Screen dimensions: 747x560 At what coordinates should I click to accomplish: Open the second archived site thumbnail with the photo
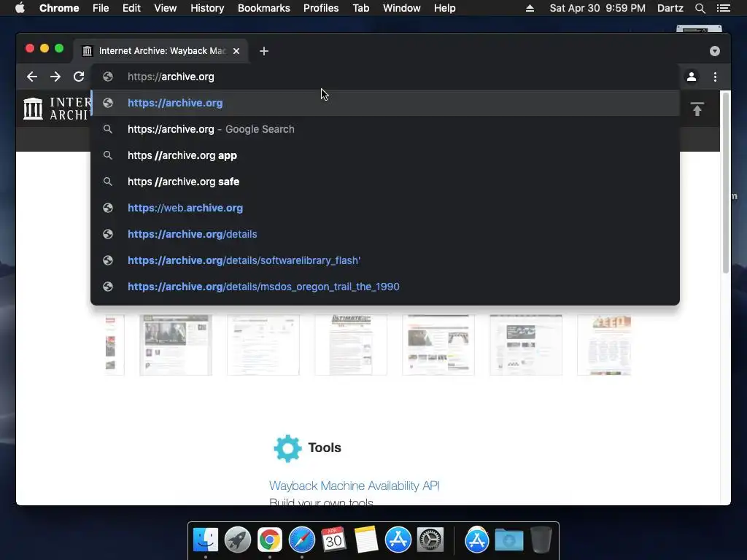pyautogui.click(x=175, y=345)
